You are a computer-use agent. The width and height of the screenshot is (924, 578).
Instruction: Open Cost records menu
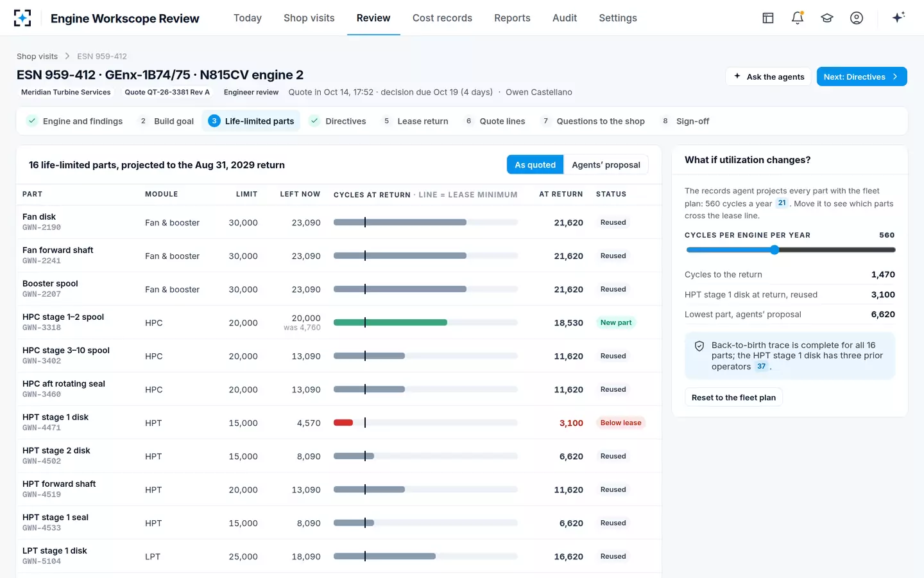[x=442, y=18]
